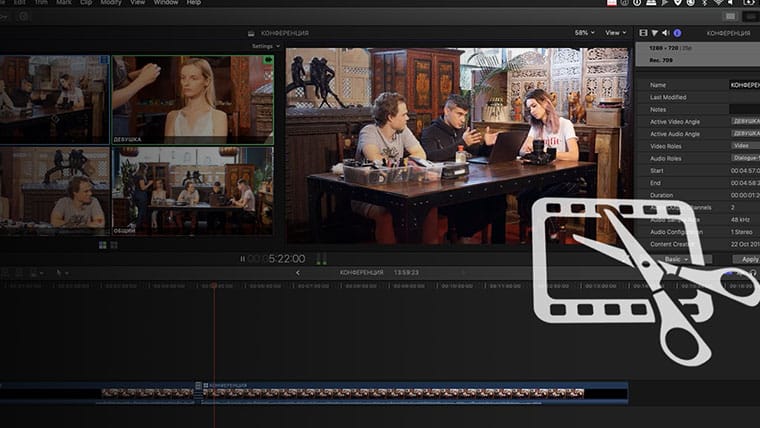Image resolution: width=760 pixels, height=428 pixels.
Task: Go back in timeline history arrow
Action: tap(298, 273)
